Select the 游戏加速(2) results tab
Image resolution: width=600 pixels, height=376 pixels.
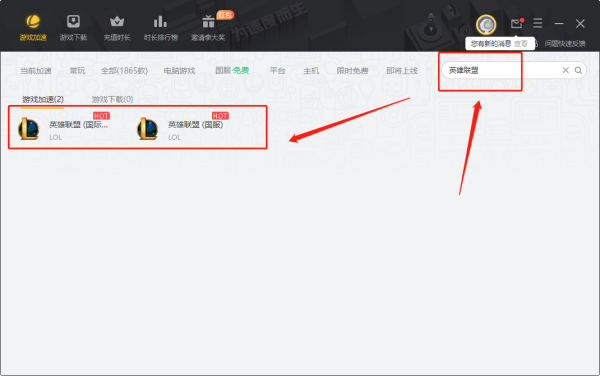tap(43, 99)
